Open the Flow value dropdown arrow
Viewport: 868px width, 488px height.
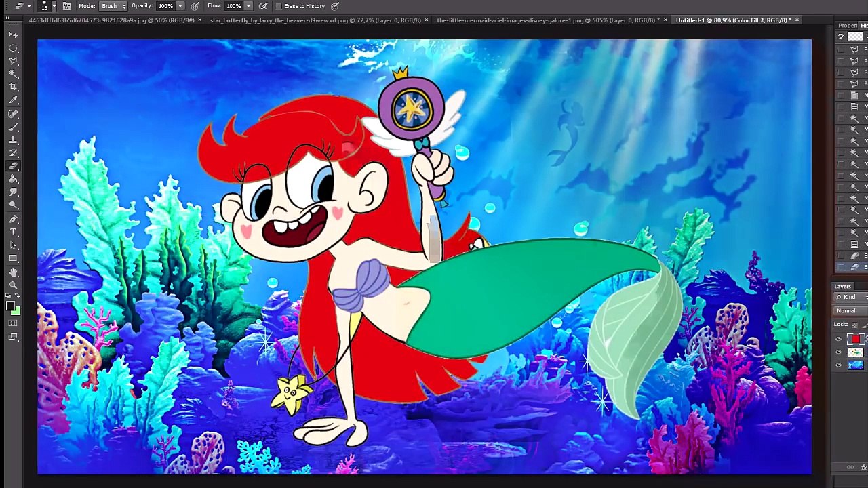pyautogui.click(x=248, y=6)
